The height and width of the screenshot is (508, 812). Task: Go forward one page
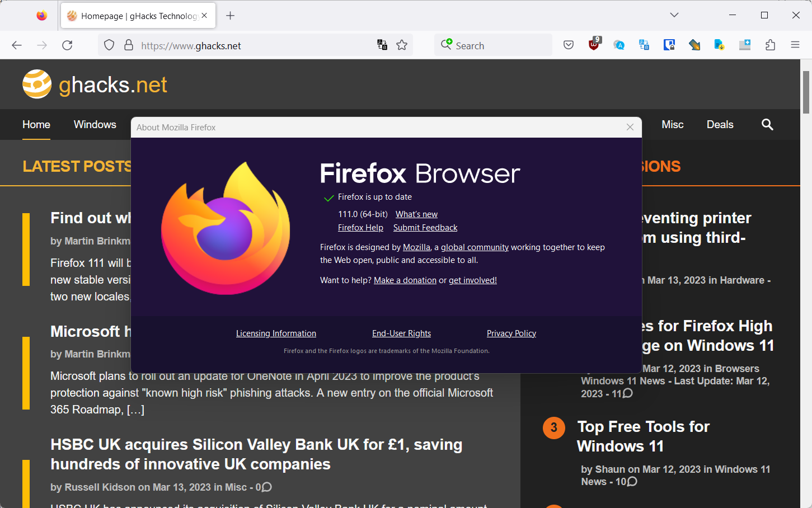coord(42,45)
